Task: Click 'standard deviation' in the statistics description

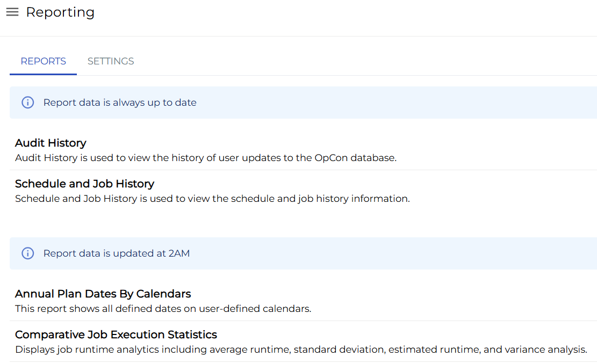Action: [x=341, y=350]
